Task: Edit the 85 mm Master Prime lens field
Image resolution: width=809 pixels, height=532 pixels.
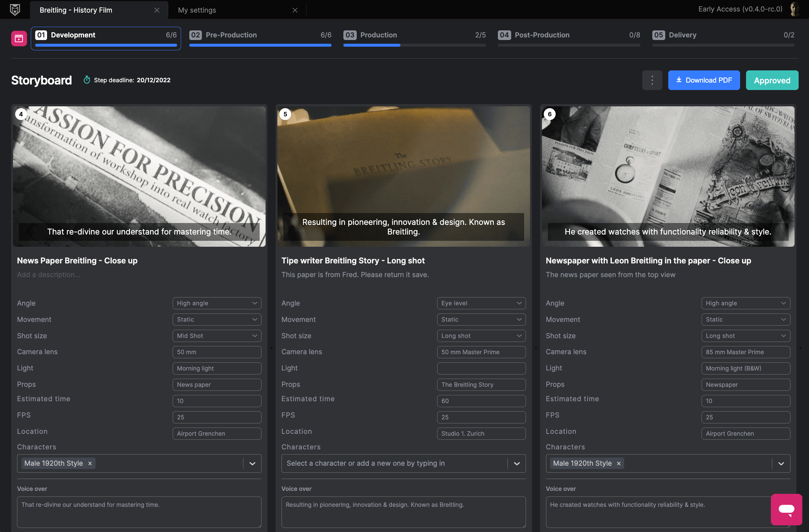Action: [x=746, y=352]
